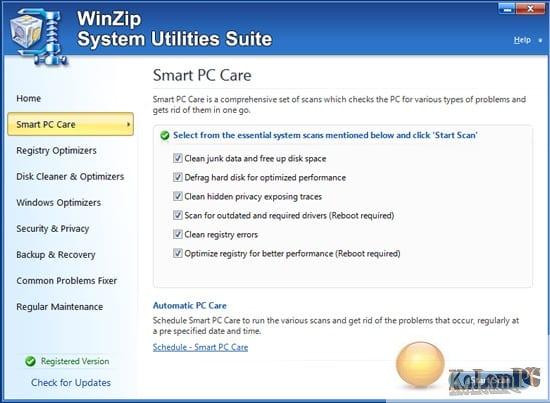This screenshot has width=550, height=403.
Task: Toggle Defrag hard disk checkbox
Action: coord(177,177)
